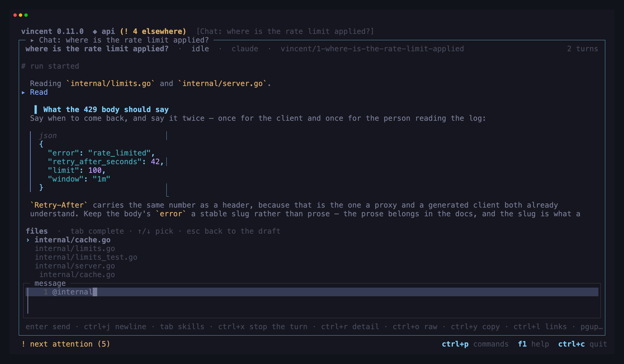Click the "rate_limited" value in the code block
This screenshot has height=364, width=624.
tap(119, 153)
